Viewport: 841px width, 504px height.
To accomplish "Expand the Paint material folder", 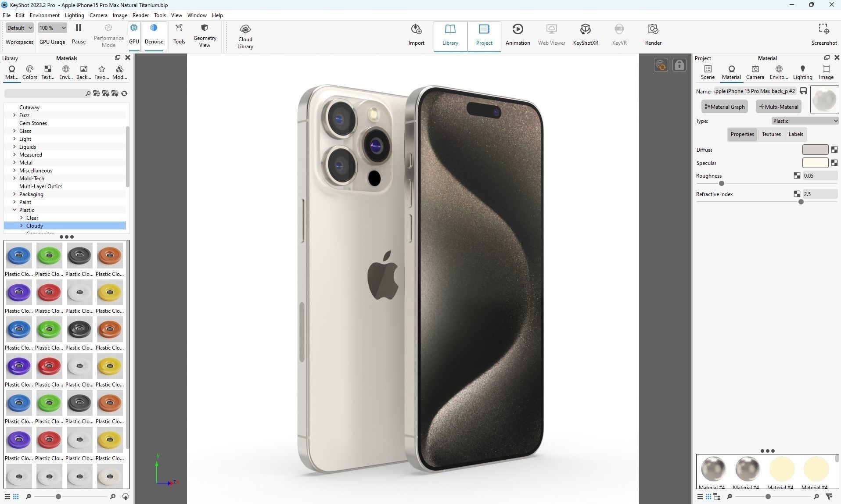I will (x=14, y=202).
